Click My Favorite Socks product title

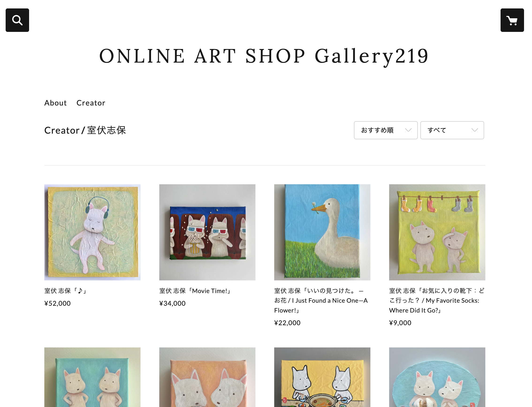point(436,300)
